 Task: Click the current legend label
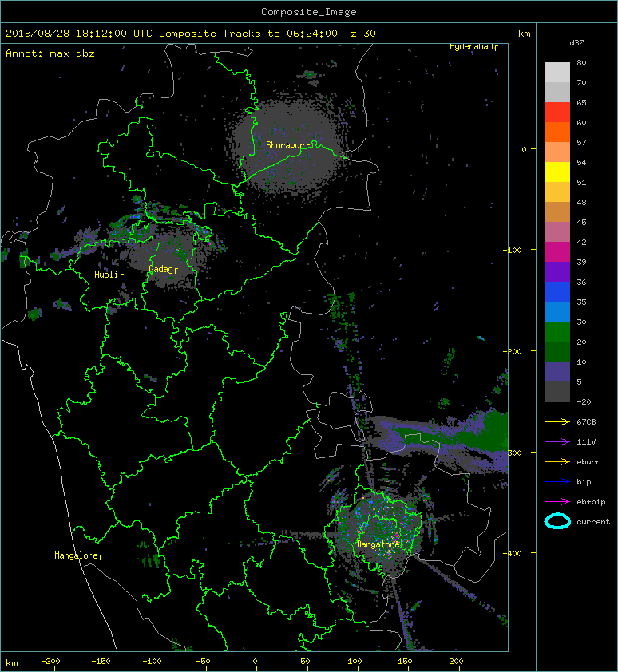[x=593, y=522]
